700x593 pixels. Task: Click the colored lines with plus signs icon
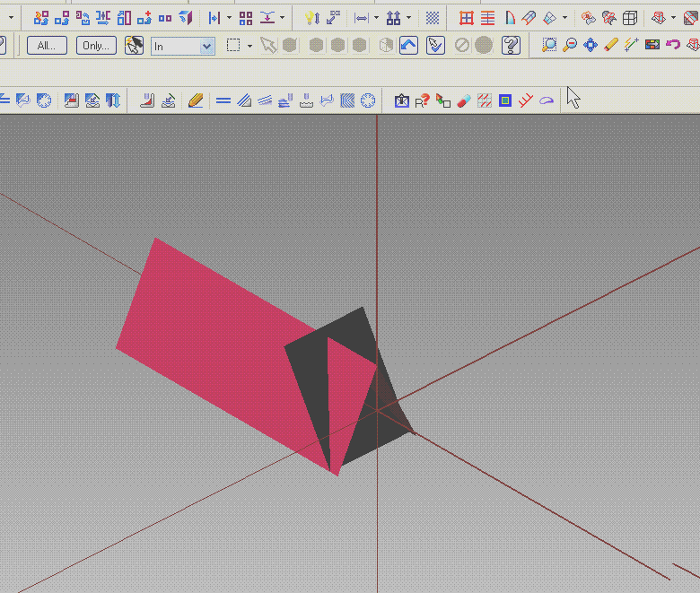(x=632, y=45)
